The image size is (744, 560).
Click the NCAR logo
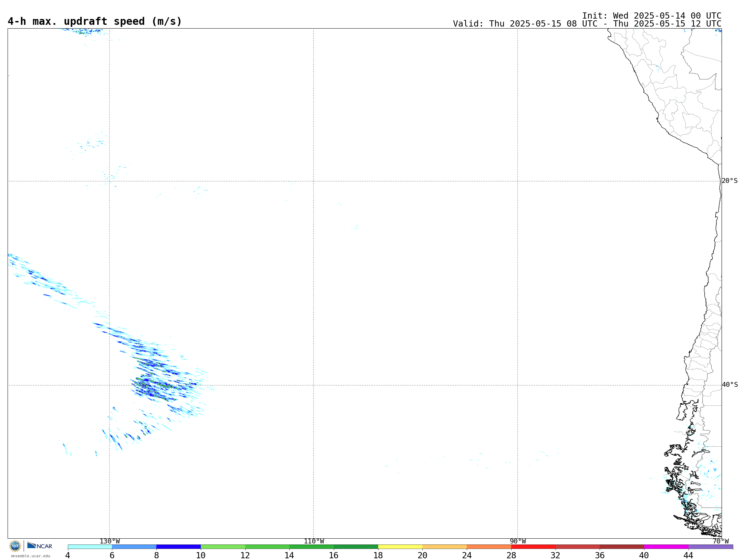click(40, 546)
